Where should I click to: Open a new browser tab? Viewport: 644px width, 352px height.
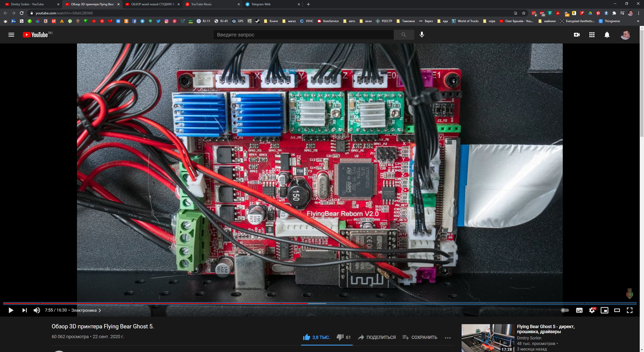(308, 4)
